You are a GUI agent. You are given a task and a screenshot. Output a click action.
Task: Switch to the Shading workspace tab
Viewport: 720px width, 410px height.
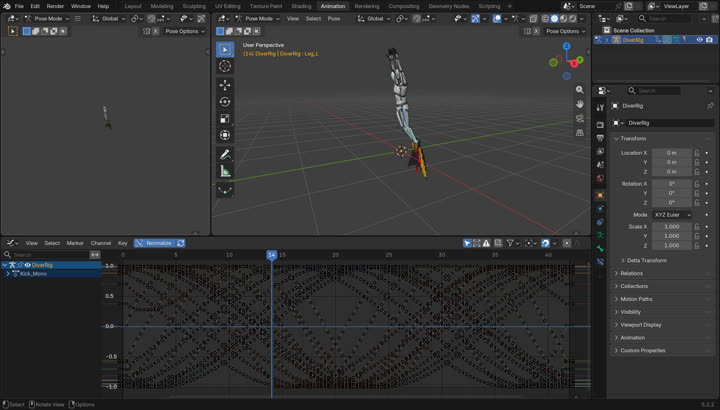pos(301,6)
